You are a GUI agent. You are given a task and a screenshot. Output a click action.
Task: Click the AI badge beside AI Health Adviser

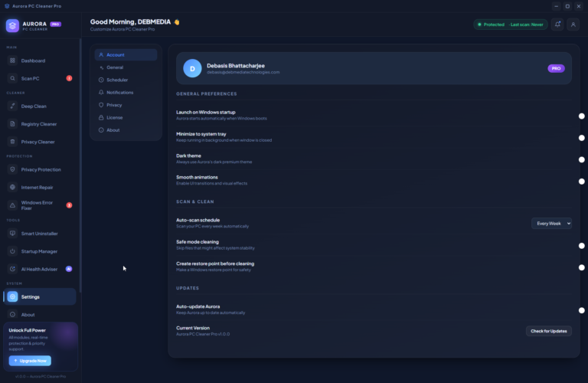click(69, 269)
